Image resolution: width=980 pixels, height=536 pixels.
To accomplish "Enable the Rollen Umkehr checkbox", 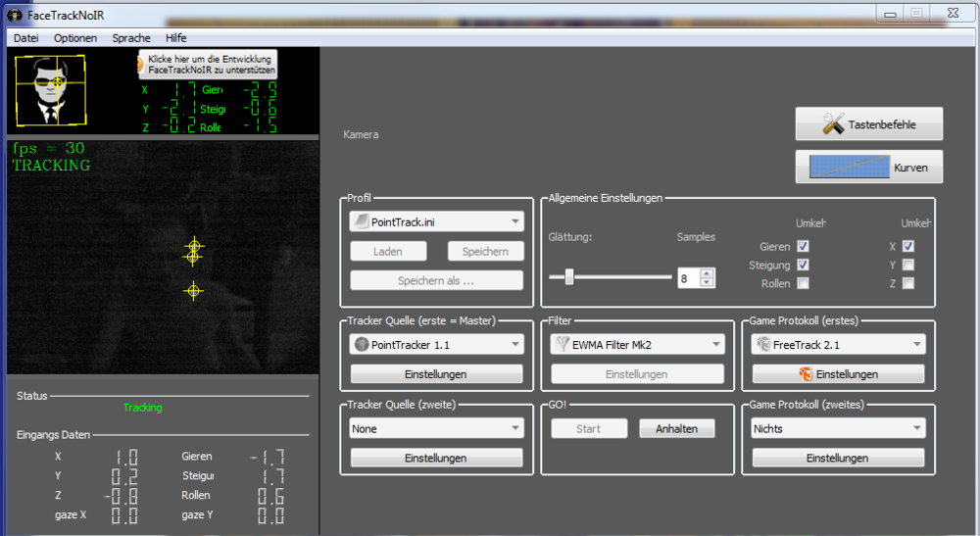I will pos(804,283).
